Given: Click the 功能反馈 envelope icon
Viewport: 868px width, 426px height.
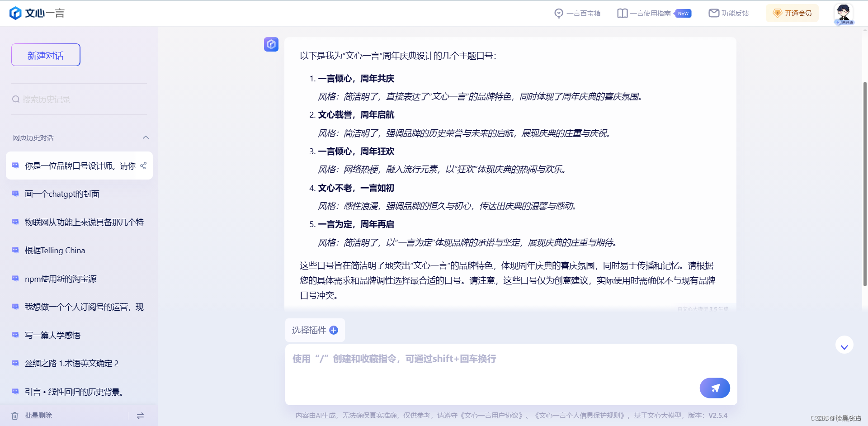Looking at the screenshot, I should coord(714,13).
